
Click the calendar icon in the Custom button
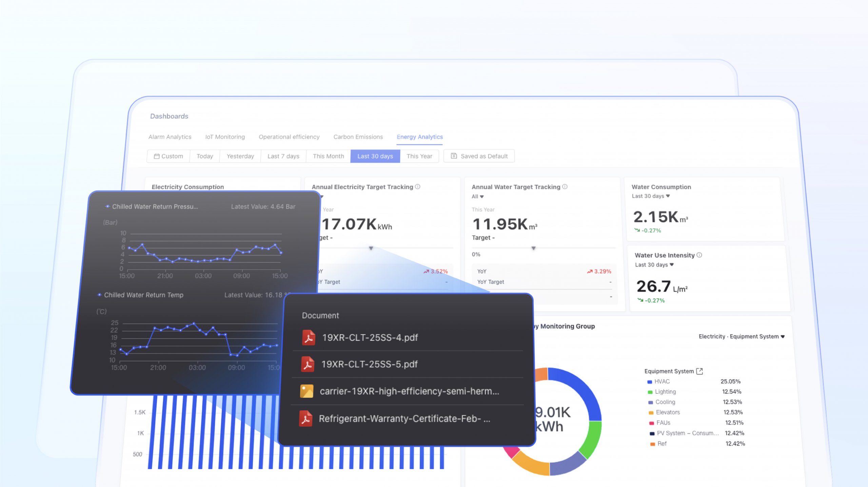pos(157,156)
